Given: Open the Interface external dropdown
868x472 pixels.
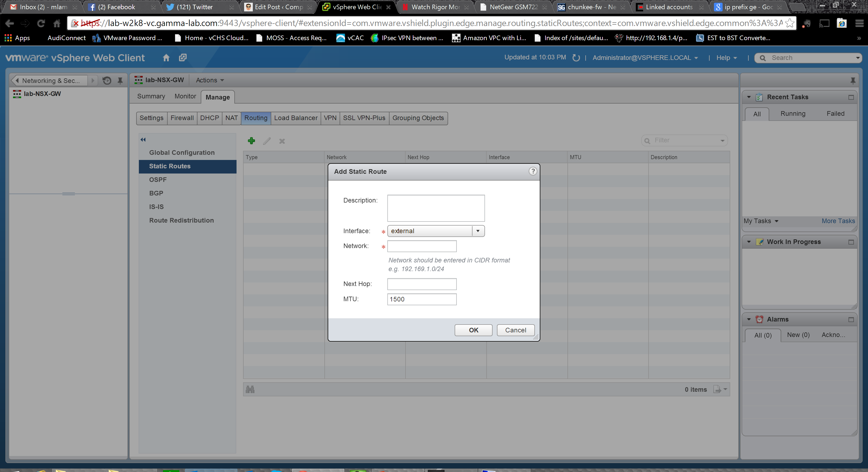Looking at the screenshot, I should click(x=478, y=231).
